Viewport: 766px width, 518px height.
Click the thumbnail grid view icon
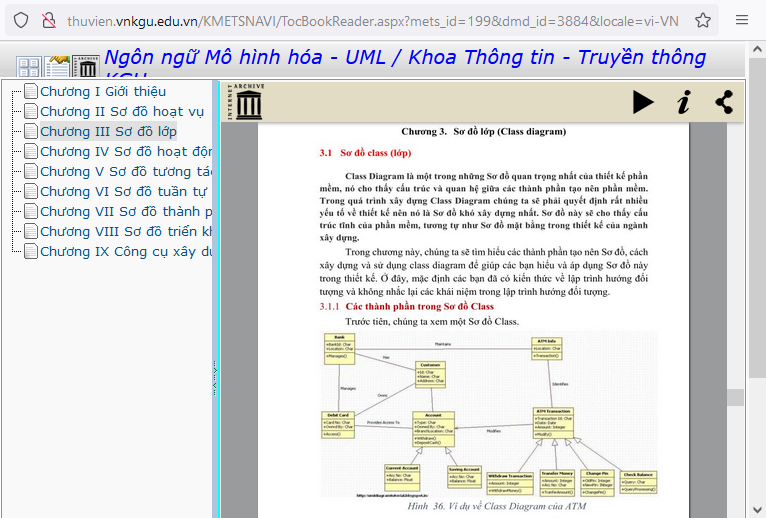(28, 67)
